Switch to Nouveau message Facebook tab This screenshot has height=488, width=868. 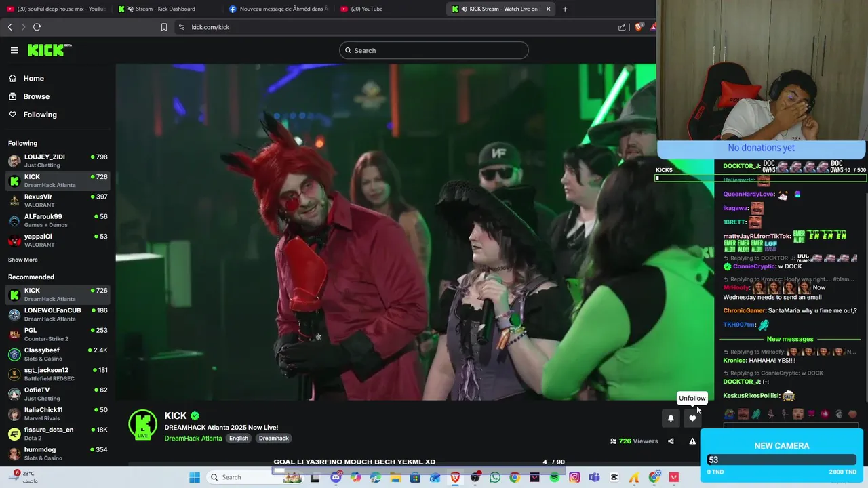(278, 9)
